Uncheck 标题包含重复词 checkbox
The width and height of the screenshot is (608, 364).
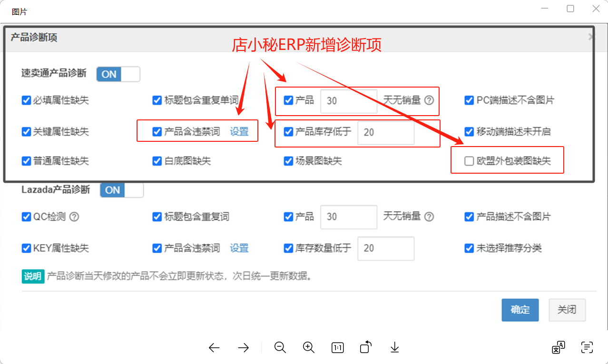pyautogui.click(x=157, y=216)
